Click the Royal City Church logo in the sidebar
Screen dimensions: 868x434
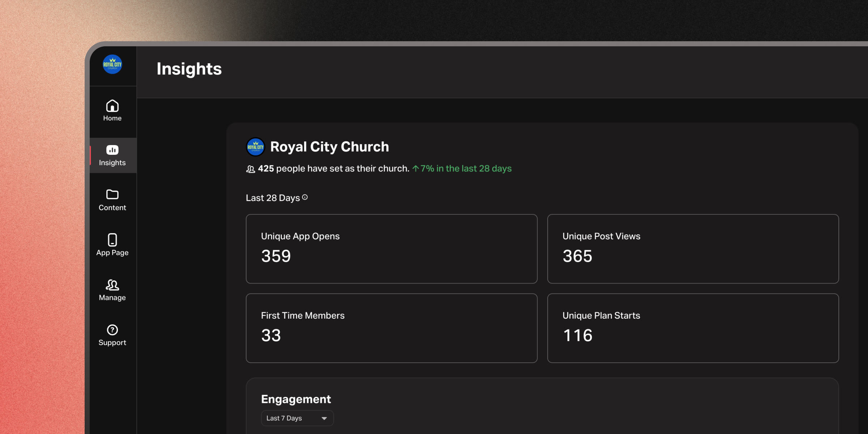[x=112, y=64]
